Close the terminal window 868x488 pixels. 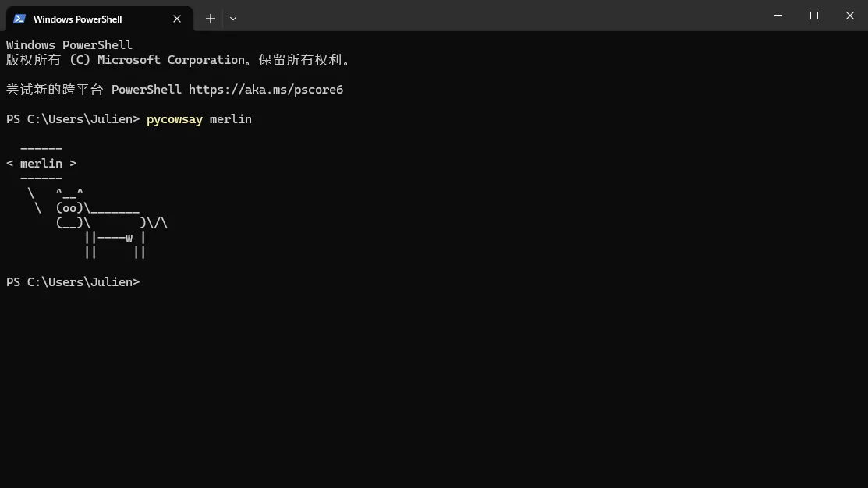point(850,16)
